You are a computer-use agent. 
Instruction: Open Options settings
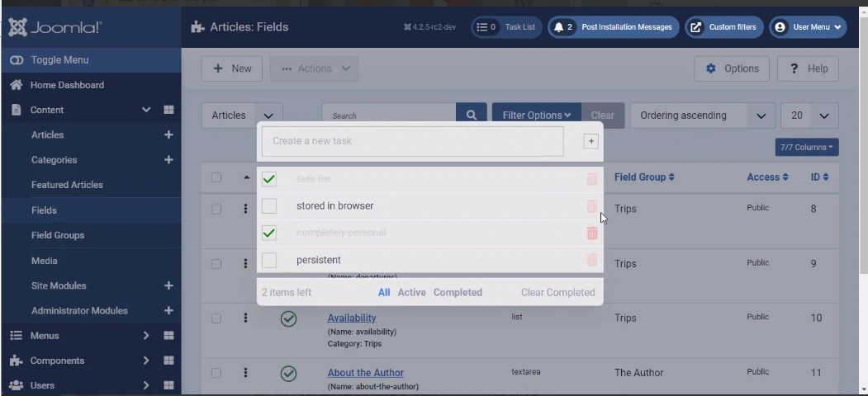[732, 68]
